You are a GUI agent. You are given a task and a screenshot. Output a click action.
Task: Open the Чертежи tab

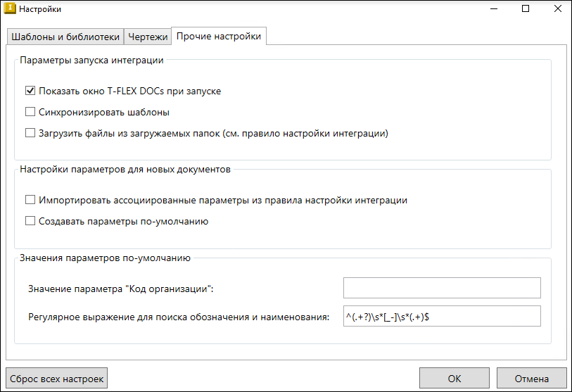click(x=148, y=37)
